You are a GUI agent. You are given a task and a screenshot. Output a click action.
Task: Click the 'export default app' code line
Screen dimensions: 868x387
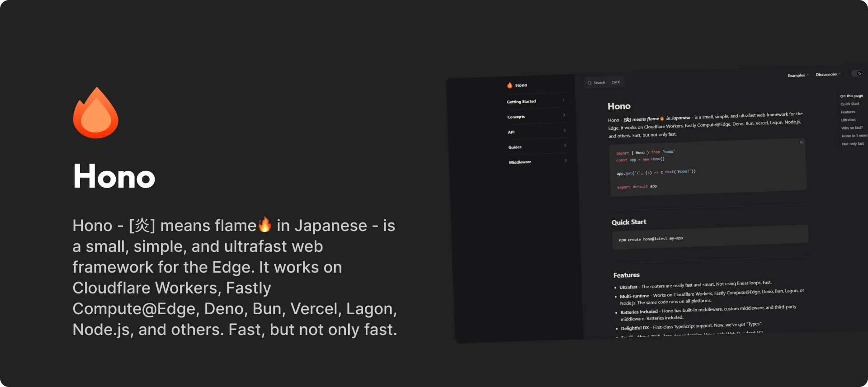click(637, 187)
